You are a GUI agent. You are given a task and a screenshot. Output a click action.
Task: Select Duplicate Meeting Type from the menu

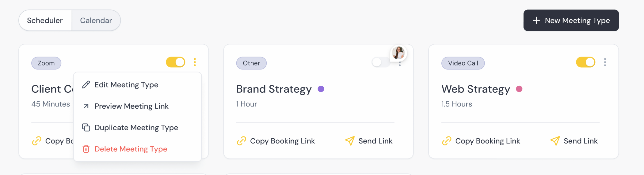tap(136, 128)
